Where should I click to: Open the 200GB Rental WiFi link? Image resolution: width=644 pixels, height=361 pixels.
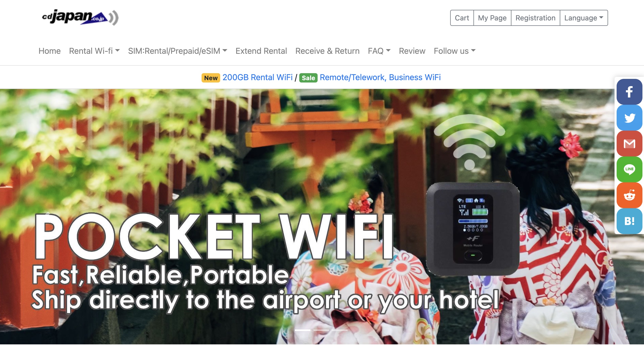pyautogui.click(x=257, y=77)
